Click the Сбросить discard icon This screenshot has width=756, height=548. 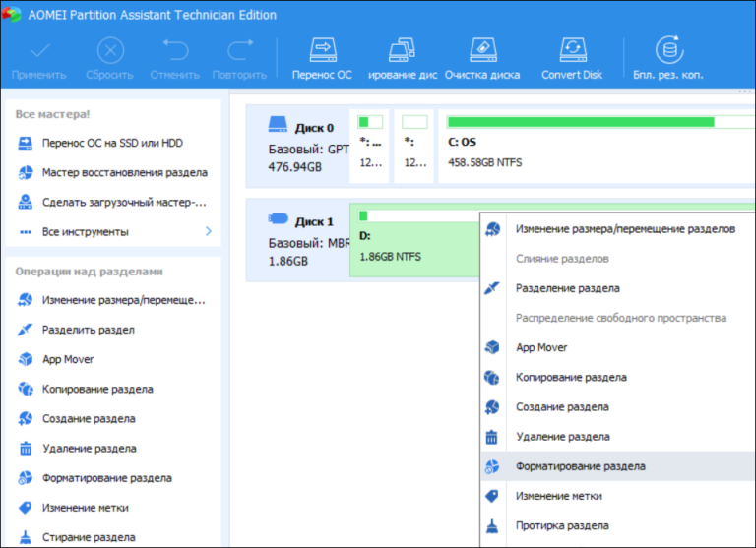pos(110,50)
